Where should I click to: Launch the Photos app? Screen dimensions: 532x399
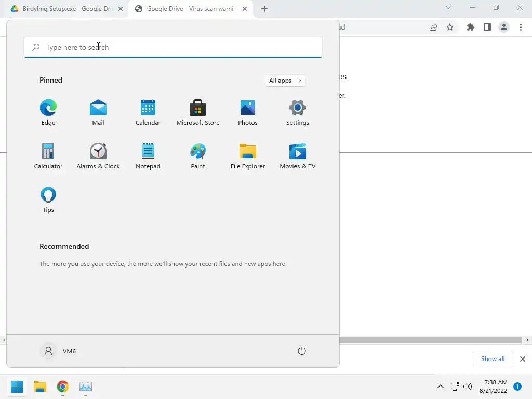[248, 112]
